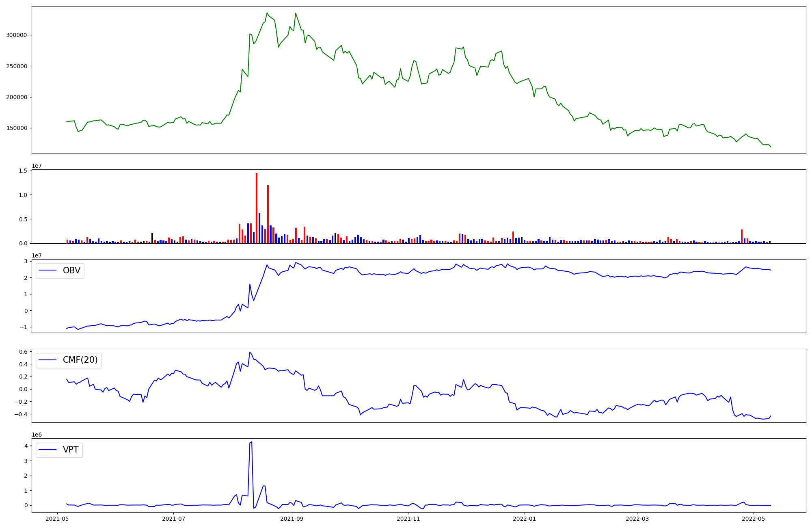Click the peak of the VPT spike
The image size is (812, 528).
252,442
